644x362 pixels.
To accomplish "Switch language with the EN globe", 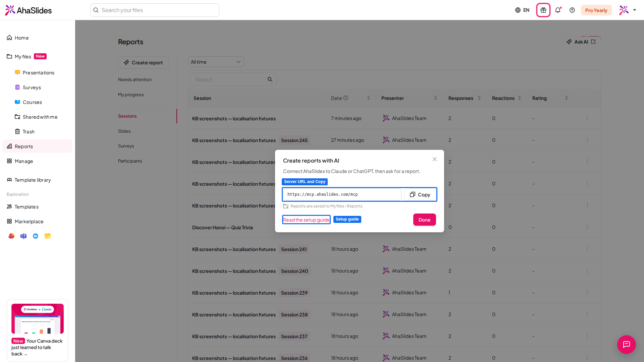I will tap(522, 10).
